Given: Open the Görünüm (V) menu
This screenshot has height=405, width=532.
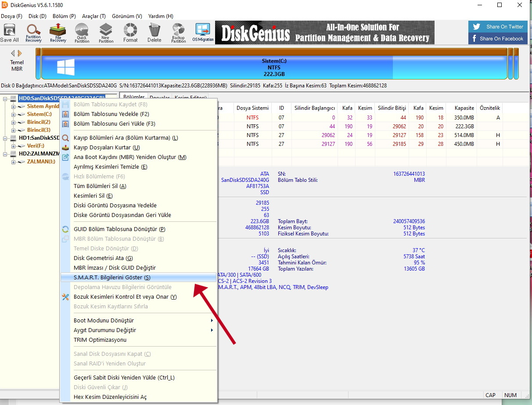Looking at the screenshot, I should [127, 16].
